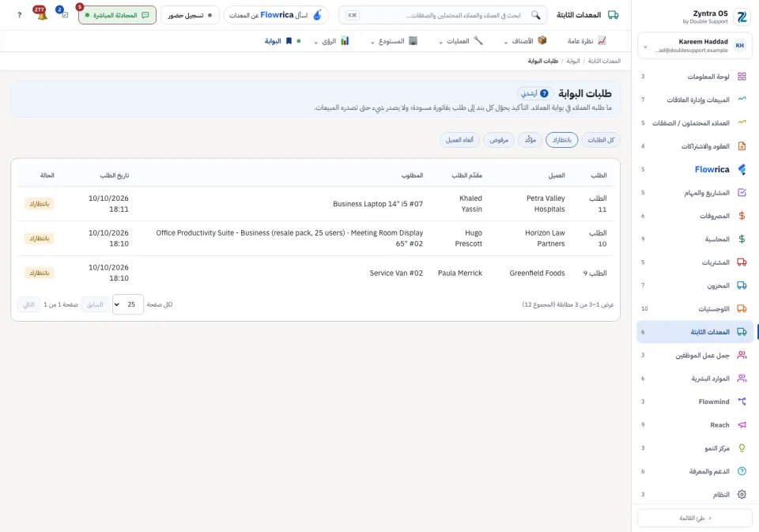The width and height of the screenshot is (759, 532).
Task: Click the Fixed Equipment truck icon in header
Action: (613, 15)
